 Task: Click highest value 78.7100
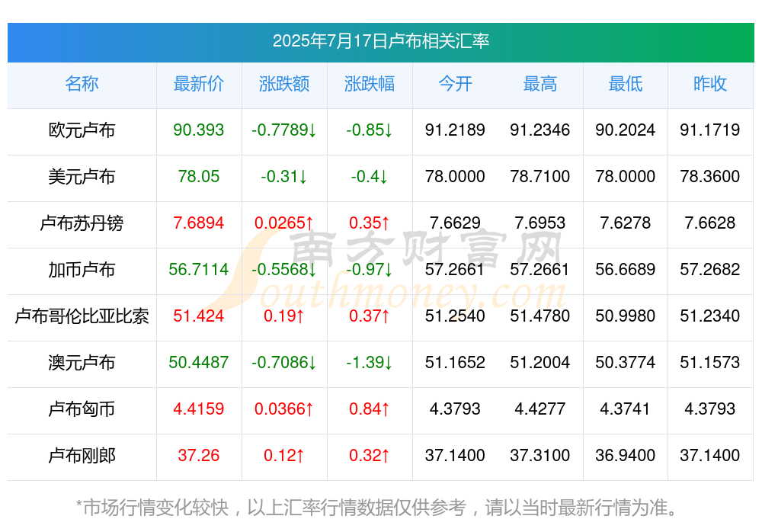click(x=540, y=176)
